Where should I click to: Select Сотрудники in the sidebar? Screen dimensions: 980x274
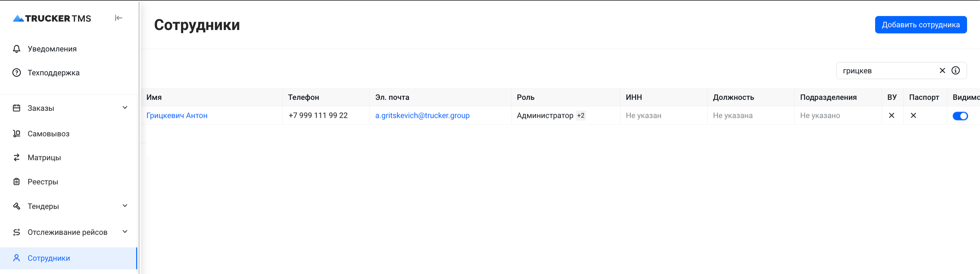coord(68,258)
